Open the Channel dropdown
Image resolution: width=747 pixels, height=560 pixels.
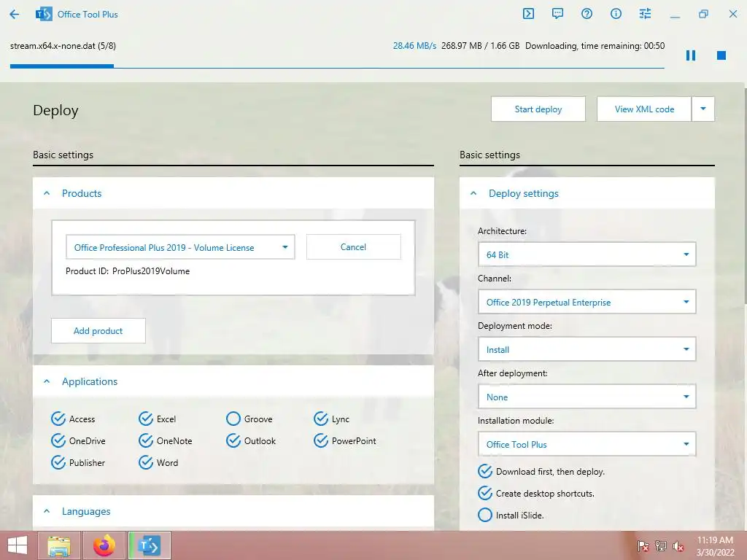(x=587, y=302)
